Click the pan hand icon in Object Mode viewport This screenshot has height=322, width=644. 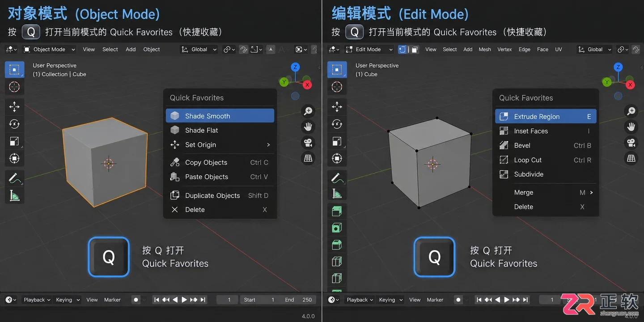click(308, 127)
